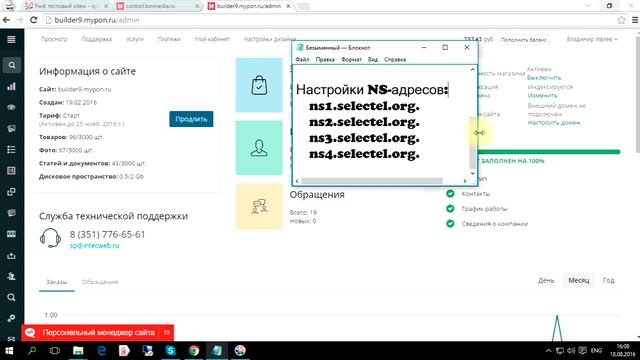Click Notepad's horizontal scrollbar thumb
640x360 pixels.
[x=372, y=181]
